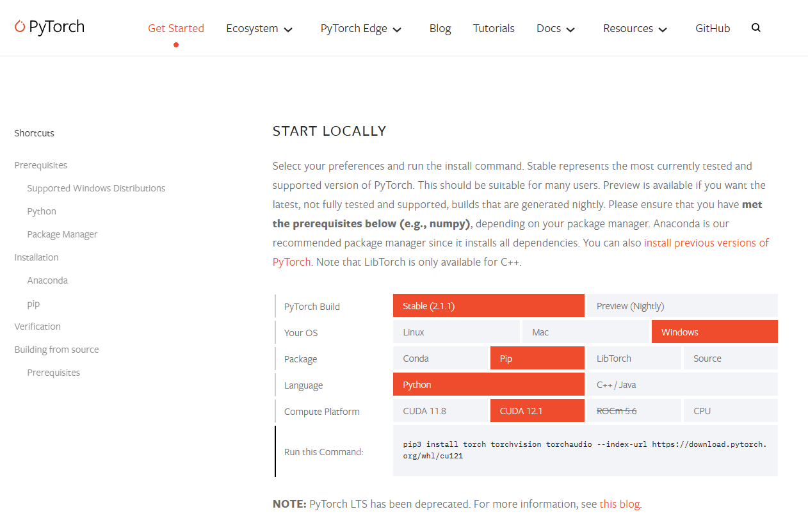This screenshot has width=808, height=532.
Task: Click the Language row label
Action: [303, 385]
